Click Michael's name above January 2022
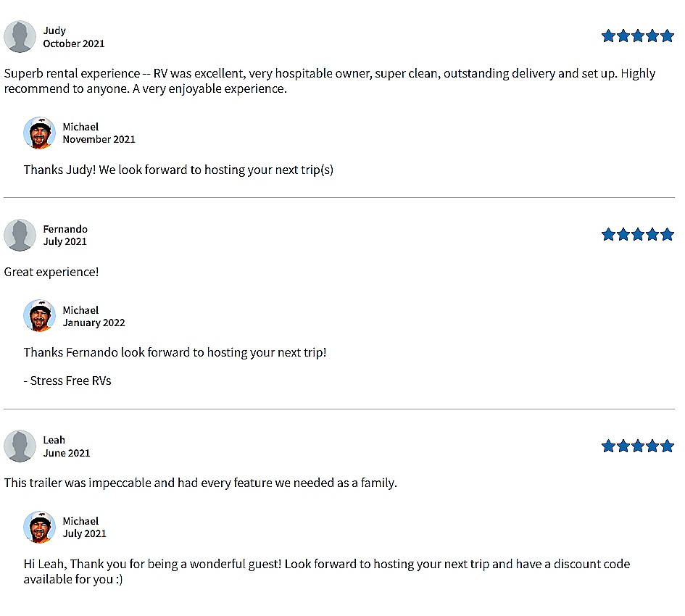 (80, 310)
